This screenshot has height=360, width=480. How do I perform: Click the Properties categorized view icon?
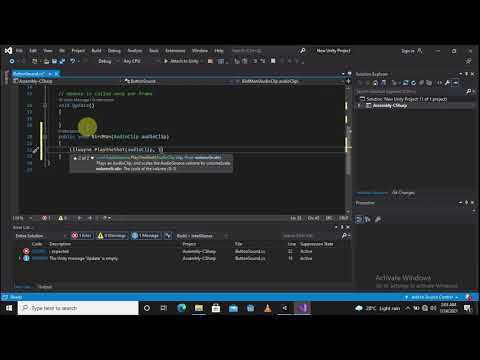[359, 219]
